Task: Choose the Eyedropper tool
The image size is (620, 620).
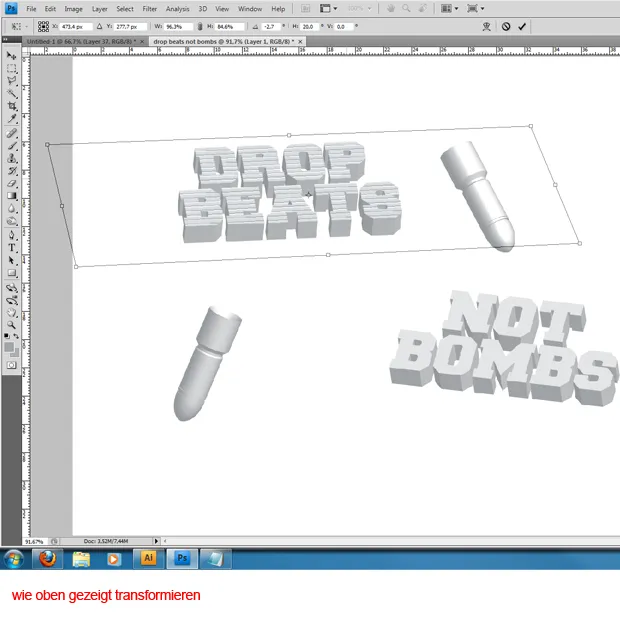Action: (x=12, y=119)
